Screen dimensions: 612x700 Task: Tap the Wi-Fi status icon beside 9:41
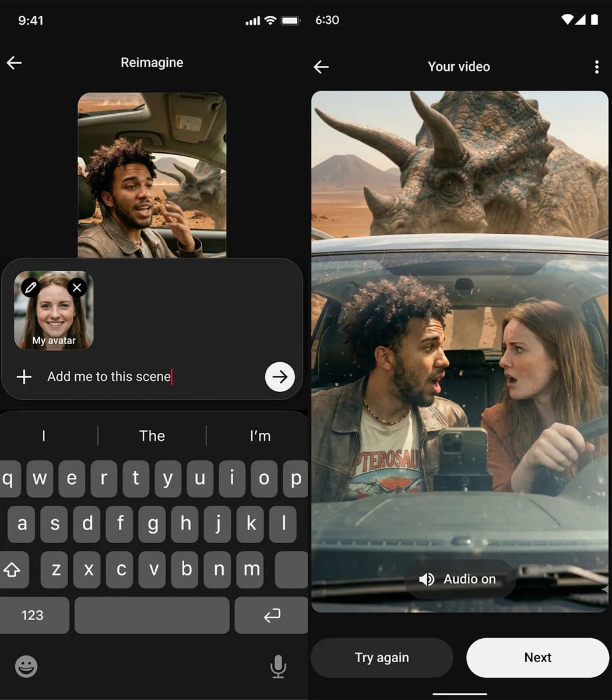pos(270,20)
